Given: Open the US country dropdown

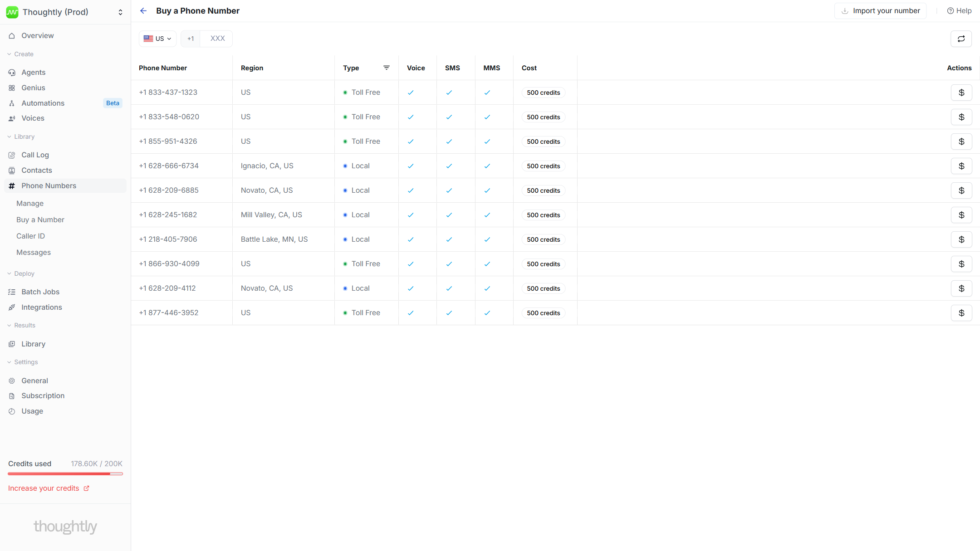Looking at the screenshot, I should pyautogui.click(x=157, y=39).
